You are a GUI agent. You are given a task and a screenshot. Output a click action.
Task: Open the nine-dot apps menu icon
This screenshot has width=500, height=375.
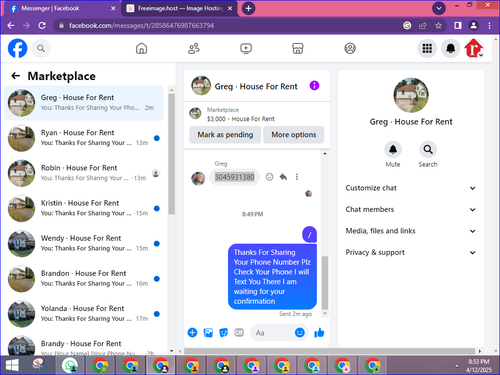coord(427,49)
